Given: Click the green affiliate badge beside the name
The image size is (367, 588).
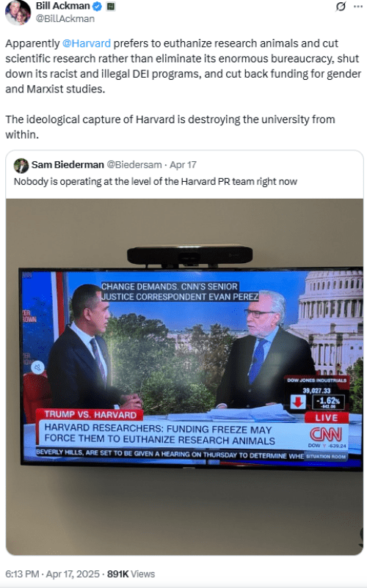Looking at the screenshot, I should point(110,7).
